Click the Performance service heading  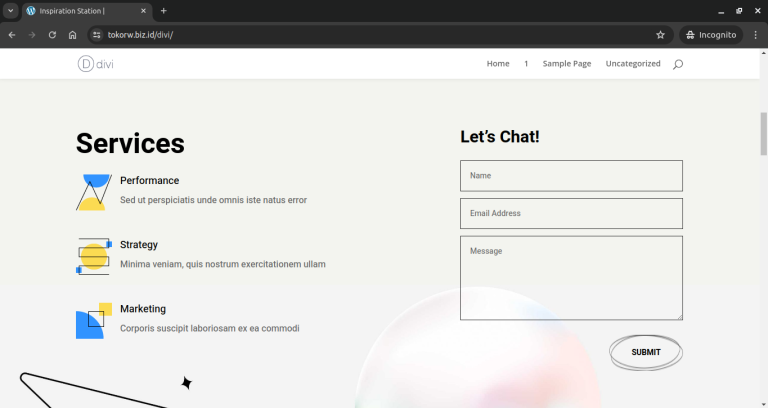pos(149,181)
